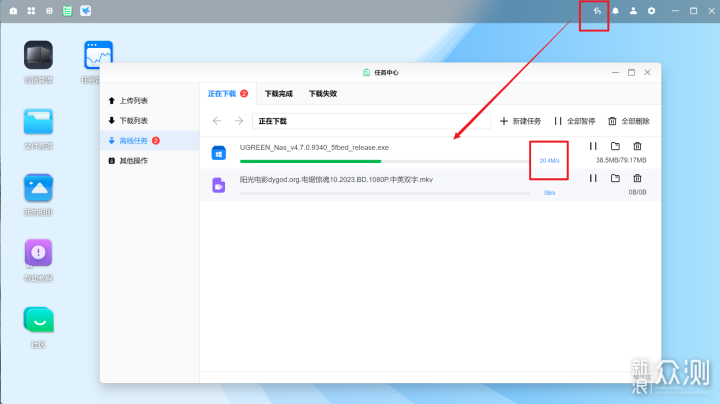Click 新建任务 button

[x=520, y=121]
